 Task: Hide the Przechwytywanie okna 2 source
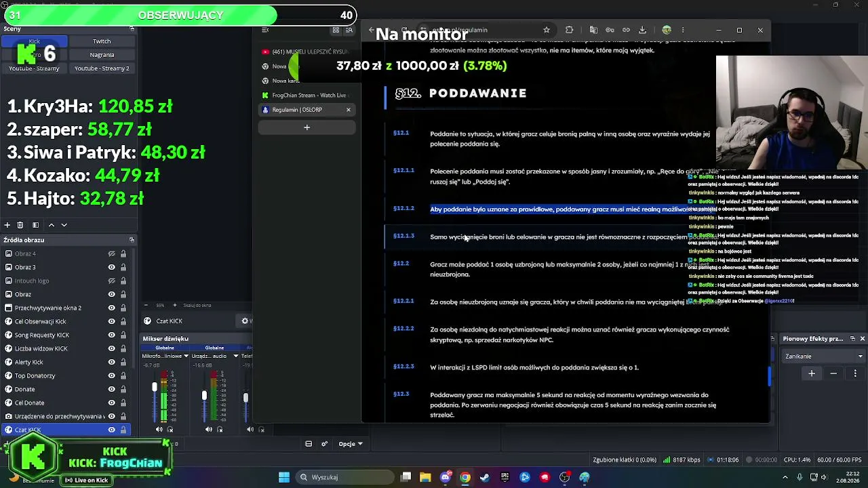pos(111,308)
